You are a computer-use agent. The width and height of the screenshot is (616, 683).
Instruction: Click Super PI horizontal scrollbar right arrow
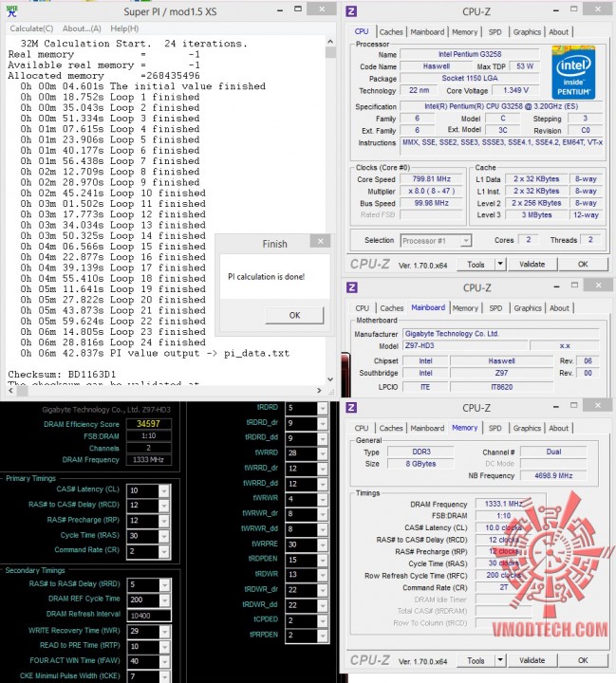point(319,391)
